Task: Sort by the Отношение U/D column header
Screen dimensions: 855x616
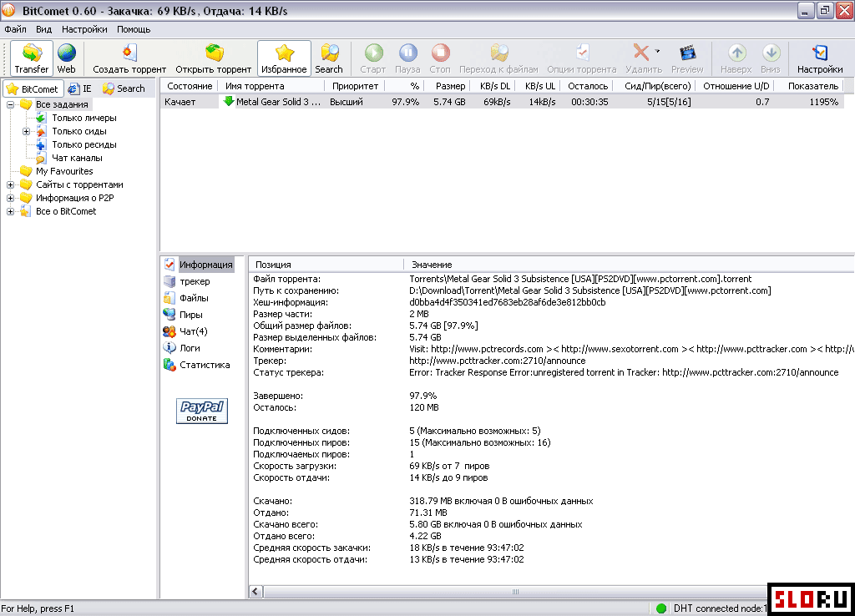Action: pos(736,86)
